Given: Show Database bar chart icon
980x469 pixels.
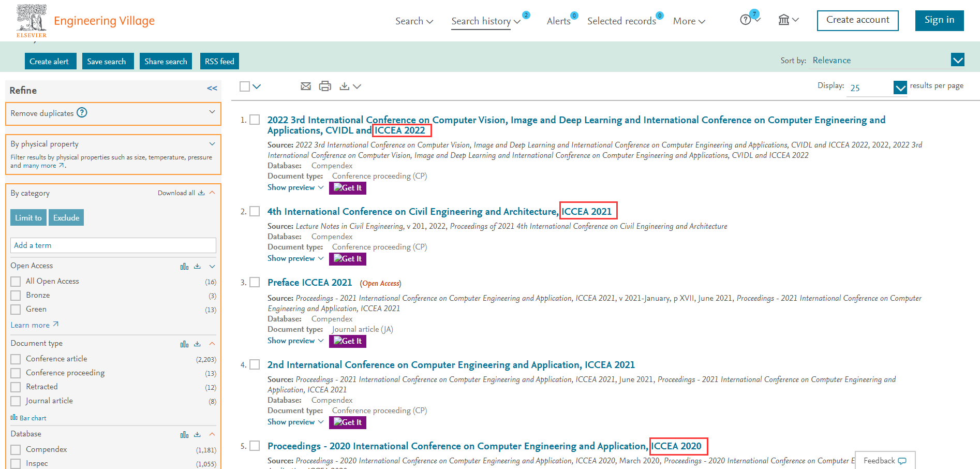Looking at the screenshot, I should [x=184, y=434].
